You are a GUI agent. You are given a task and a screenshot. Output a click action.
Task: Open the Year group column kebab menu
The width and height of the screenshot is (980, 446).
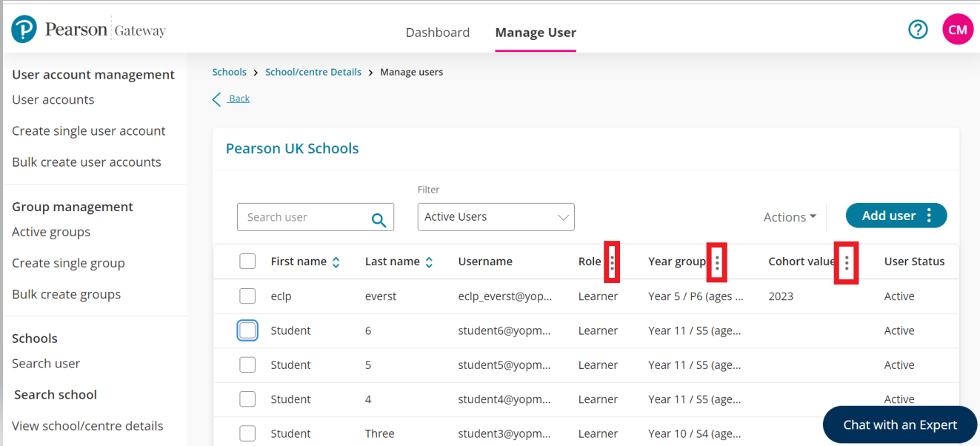pyautogui.click(x=716, y=262)
